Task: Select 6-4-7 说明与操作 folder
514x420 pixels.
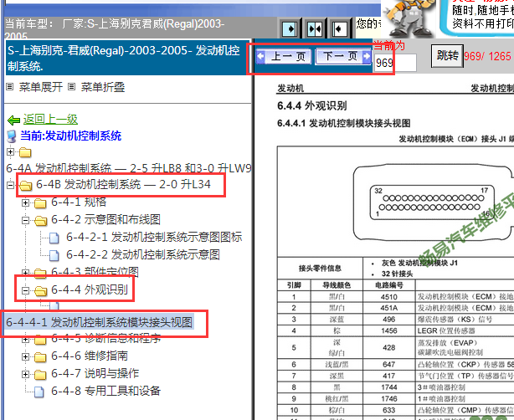Action: (95, 373)
